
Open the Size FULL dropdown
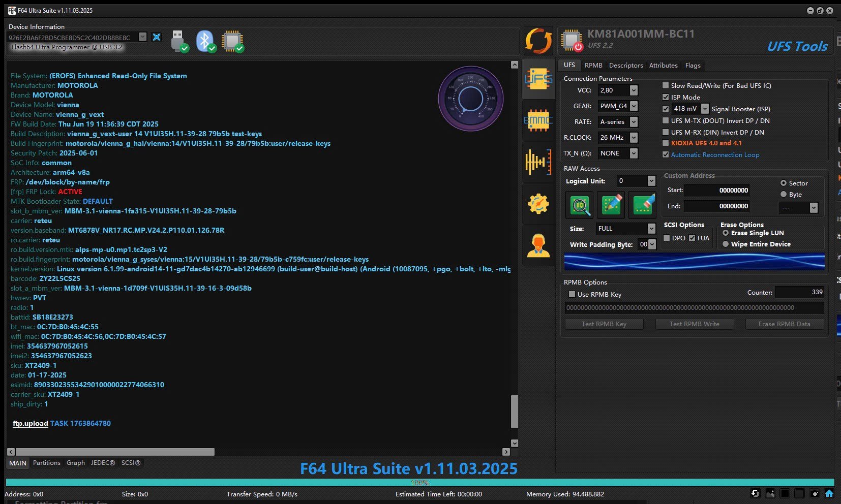pos(651,229)
